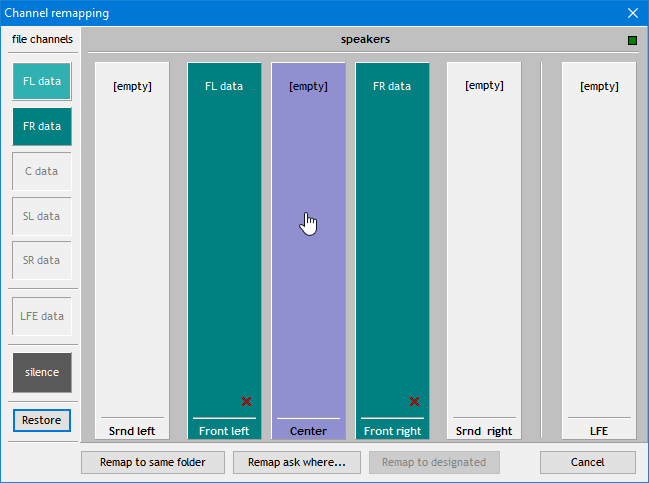The width and height of the screenshot is (649, 483).
Task: Click the empty Srnd right speaker column
Action: (x=484, y=250)
